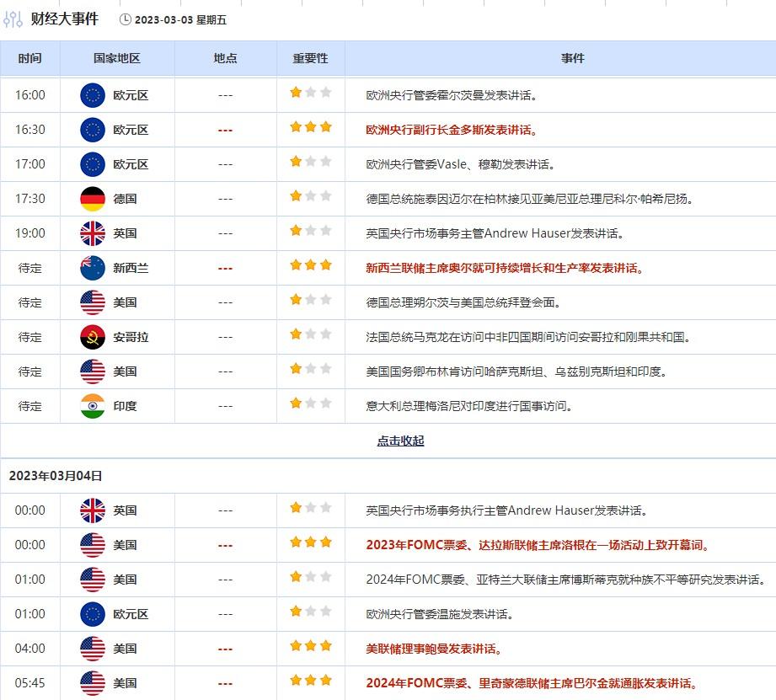The height and width of the screenshot is (700, 776).
Task: Click the three-star rating in the 16:30 row
Action: tap(310, 128)
